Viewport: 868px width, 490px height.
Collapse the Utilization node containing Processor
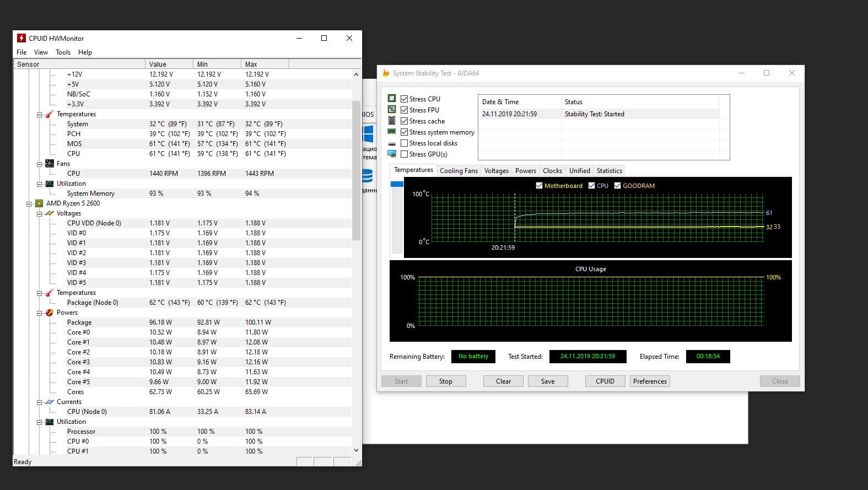click(x=40, y=422)
